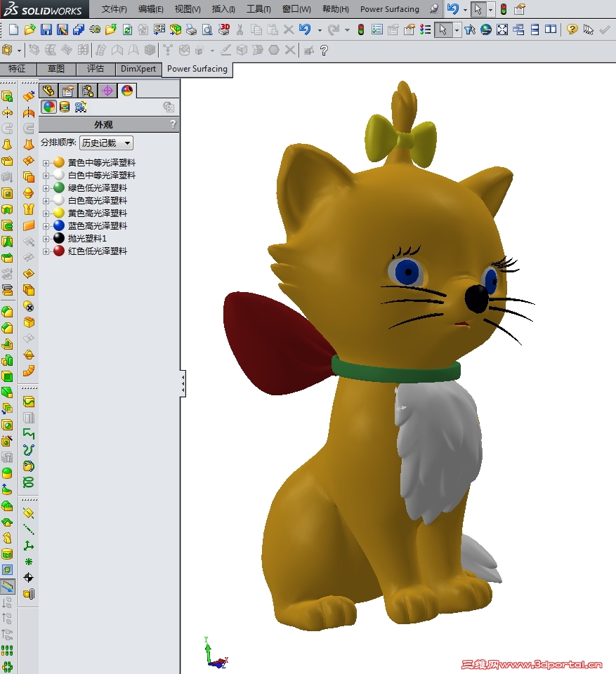Open the 工具(T) menu

259,9
